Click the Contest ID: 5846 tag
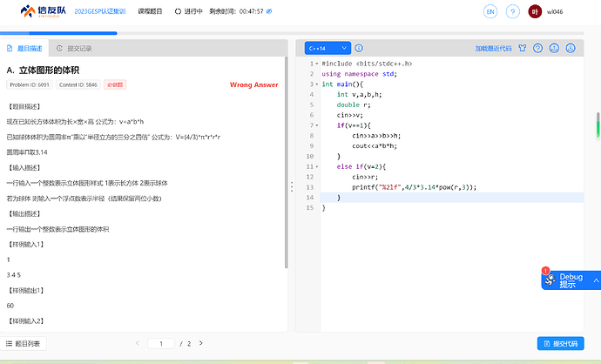This screenshot has width=601, height=364. click(78, 84)
